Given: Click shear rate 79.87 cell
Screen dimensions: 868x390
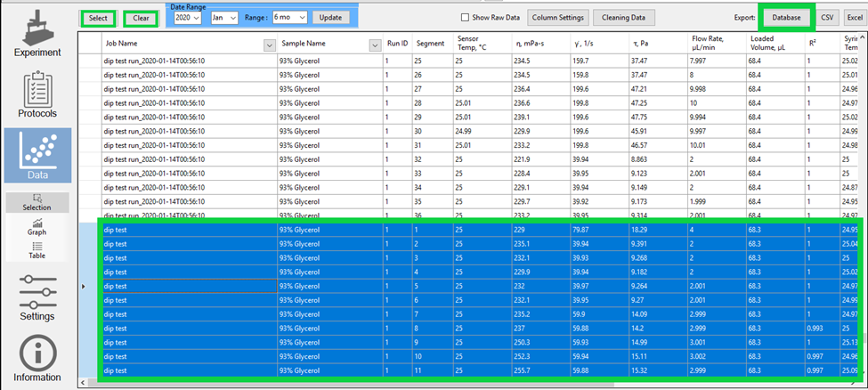Looking at the screenshot, I should click(599, 230).
